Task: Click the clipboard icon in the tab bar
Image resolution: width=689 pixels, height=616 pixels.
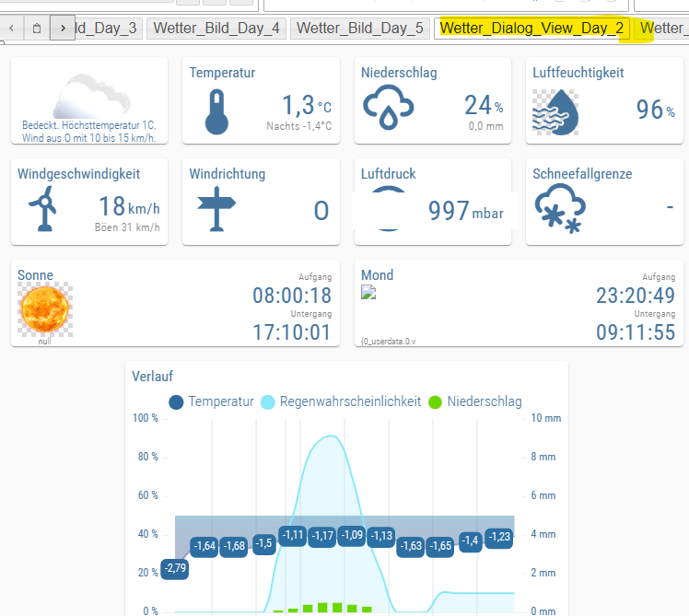Action: (37, 29)
